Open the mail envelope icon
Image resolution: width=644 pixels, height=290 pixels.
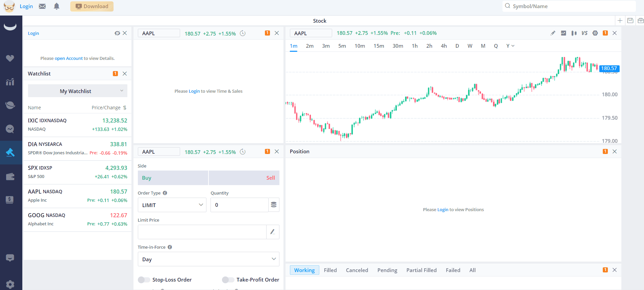pos(42,6)
